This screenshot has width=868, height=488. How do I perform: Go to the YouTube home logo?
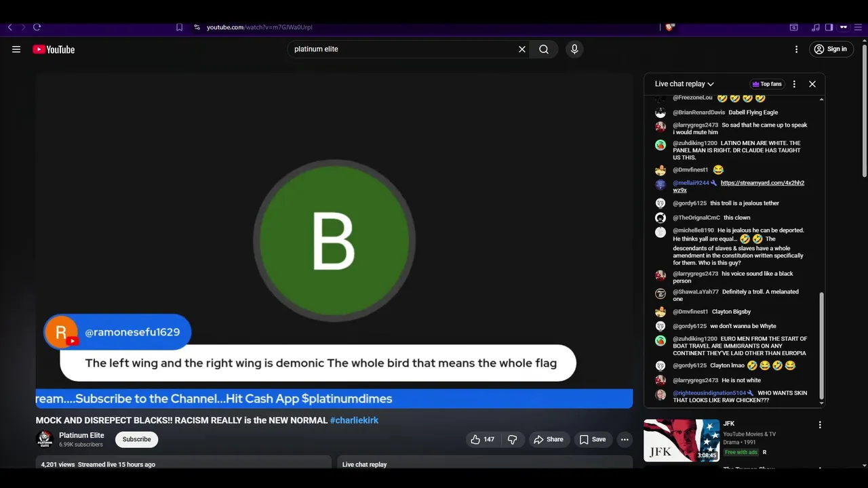(54, 49)
